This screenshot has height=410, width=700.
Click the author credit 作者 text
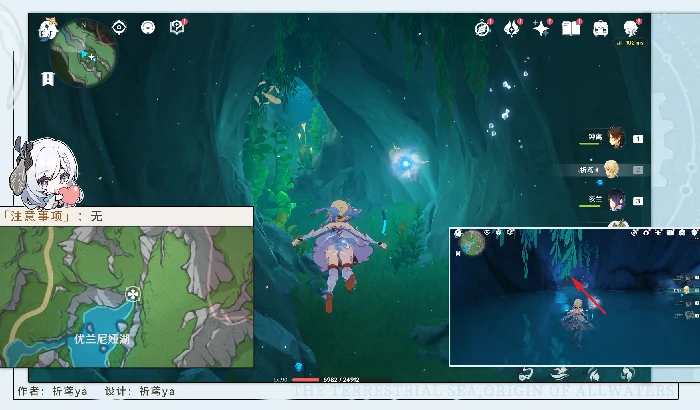[x=52, y=391]
